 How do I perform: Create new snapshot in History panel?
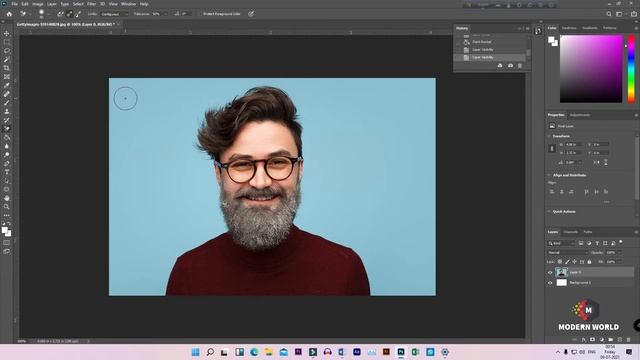click(x=510, y=66)
